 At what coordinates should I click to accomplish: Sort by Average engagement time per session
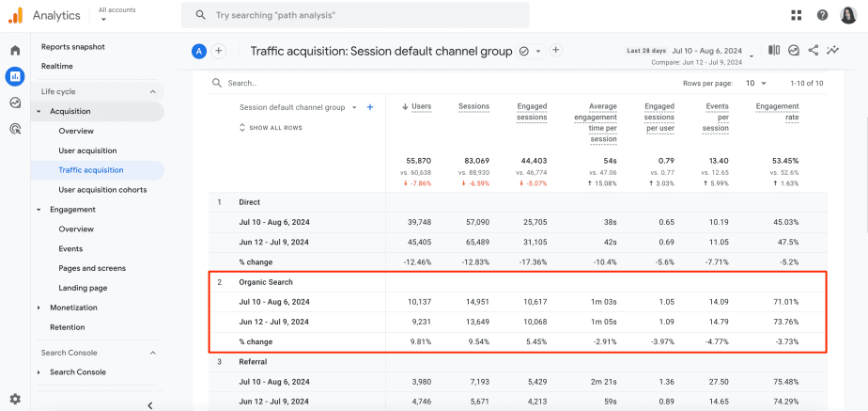click(595, 122)
